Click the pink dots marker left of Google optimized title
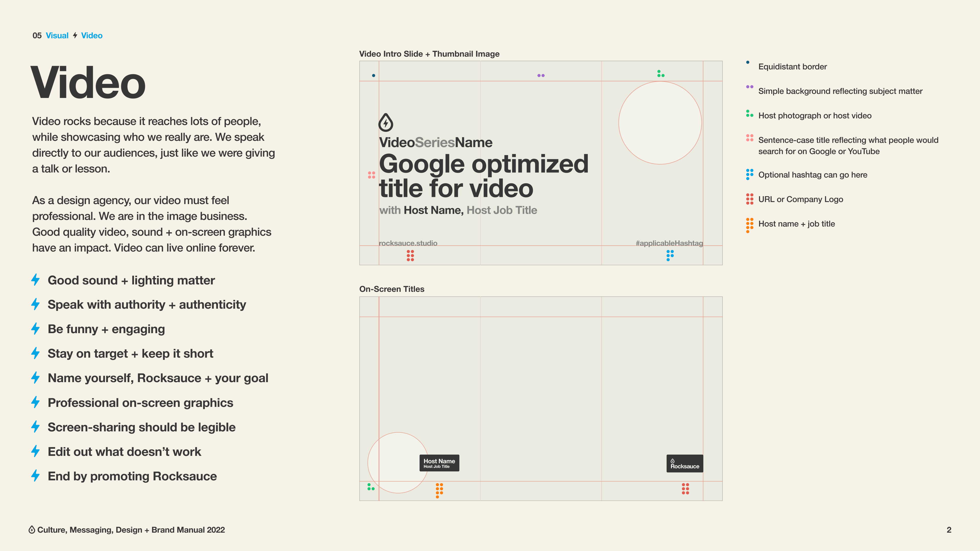980x551 pixels. click(x=372, y=175)
